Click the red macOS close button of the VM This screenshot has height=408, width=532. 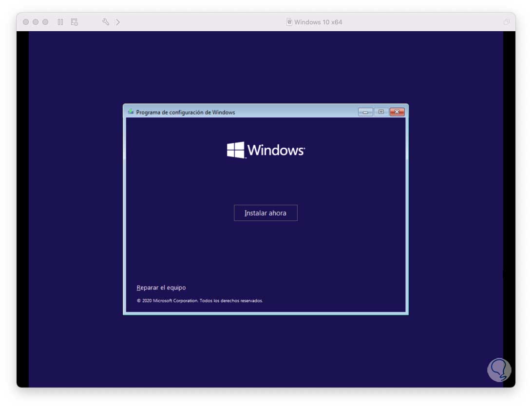coord(26,22)
